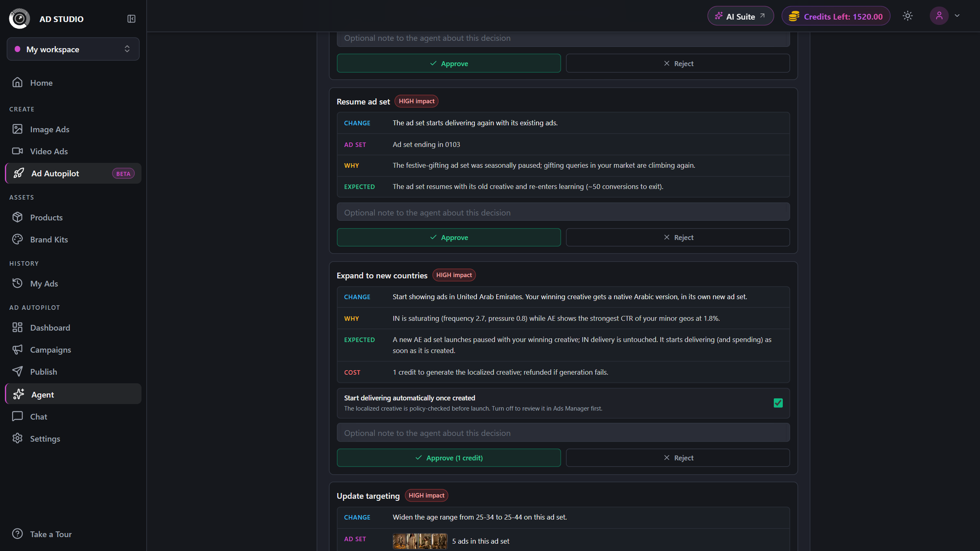Click the Publish paper plane icon
980x551 pixels.
[17, 371]
